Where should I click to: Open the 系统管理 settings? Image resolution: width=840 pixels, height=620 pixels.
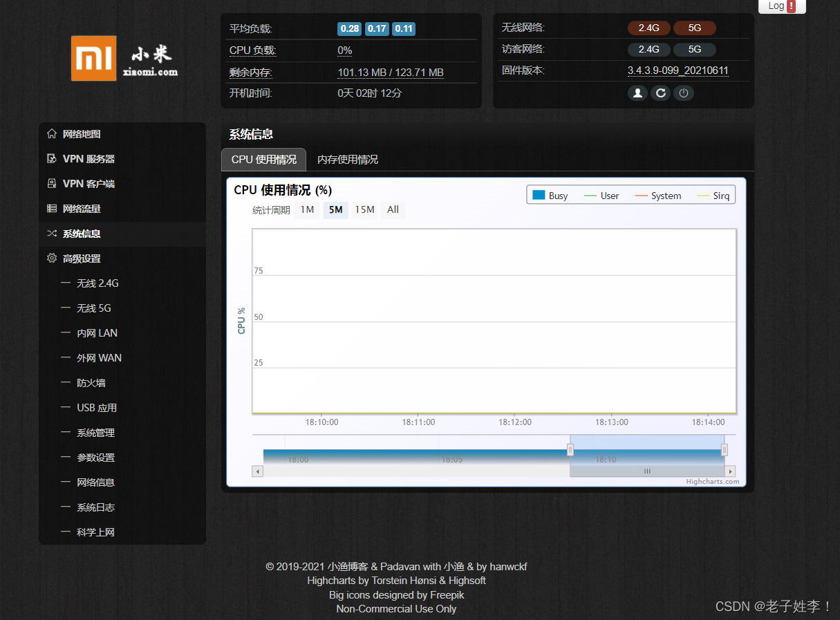[x=122, y=433]
